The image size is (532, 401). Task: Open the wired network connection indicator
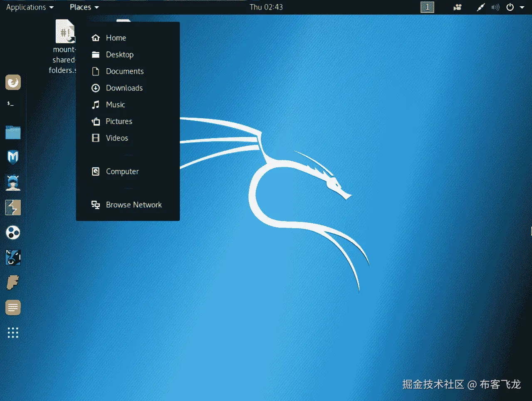point(480,7)
